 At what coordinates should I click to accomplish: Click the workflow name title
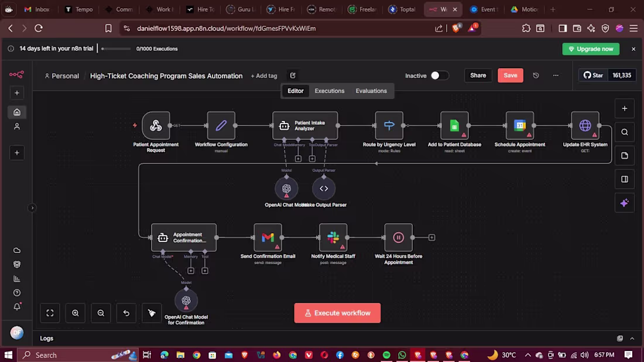(x=166, y=76)
